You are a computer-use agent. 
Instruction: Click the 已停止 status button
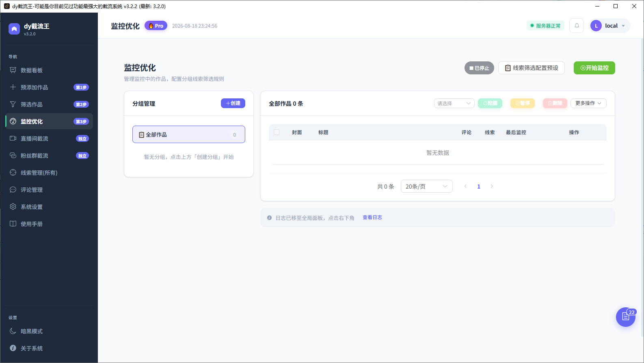479,68
